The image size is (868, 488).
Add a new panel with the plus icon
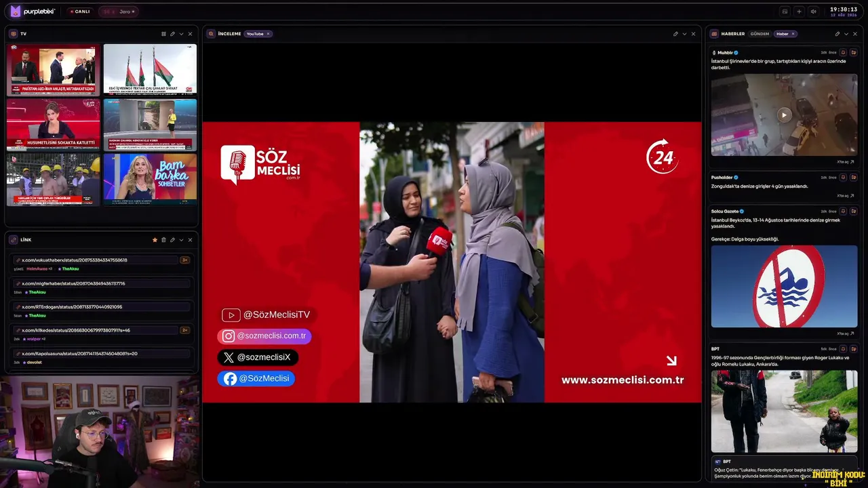799,12
